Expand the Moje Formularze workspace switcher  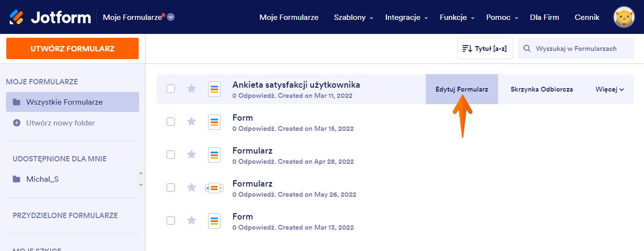coord(171,17)
